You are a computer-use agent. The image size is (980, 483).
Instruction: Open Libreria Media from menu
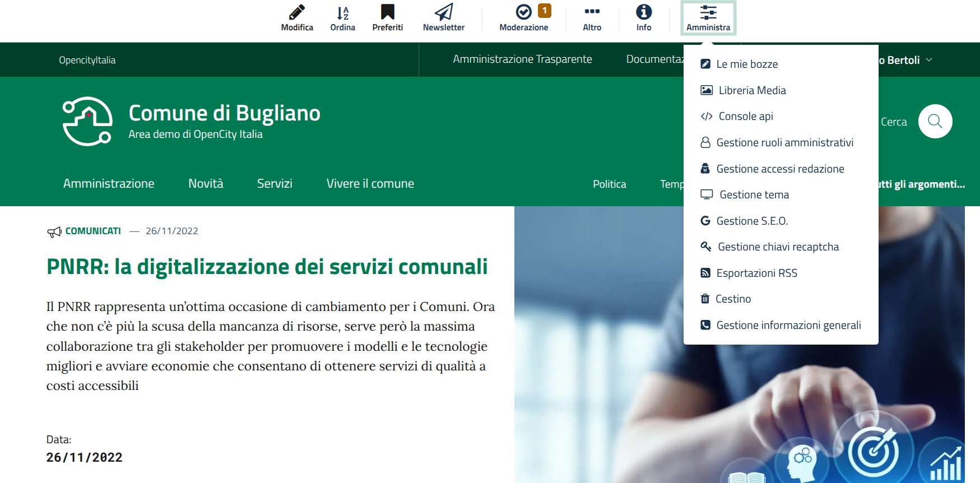tap(751, 90)
